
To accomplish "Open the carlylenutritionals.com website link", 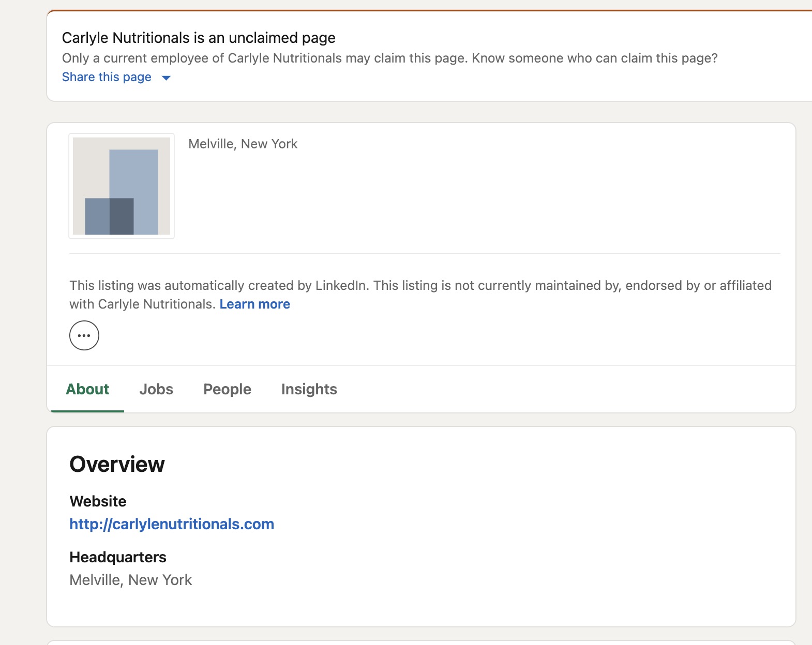I will (x=172, y=524).
